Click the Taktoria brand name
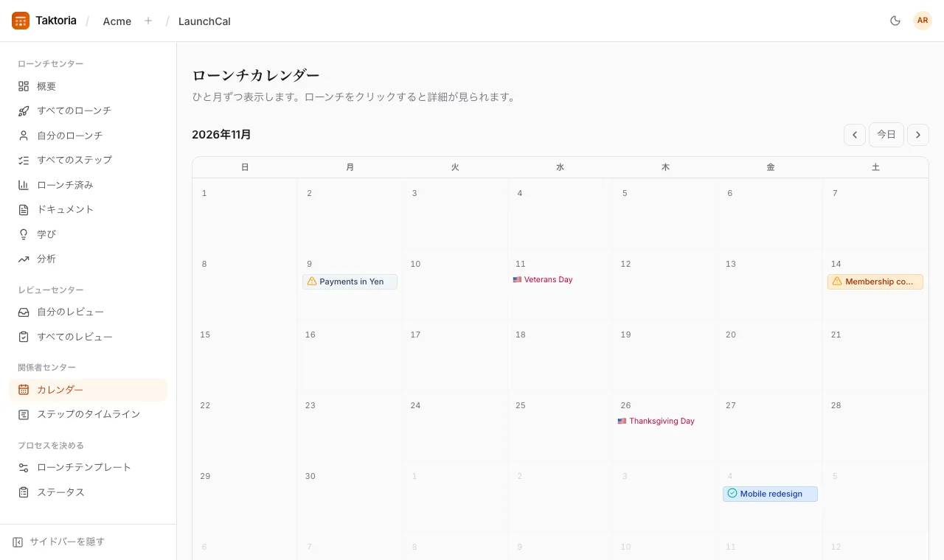The height and width of the screenshot is (560, 944). (x=56, y=21)
